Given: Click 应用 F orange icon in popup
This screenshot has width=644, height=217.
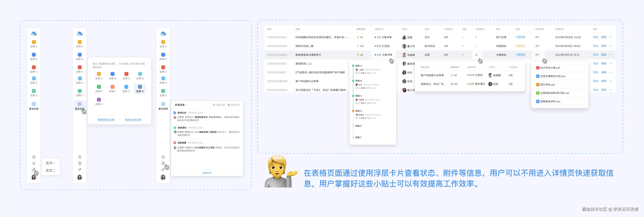Looking at the screenshot, I should 112,87.
